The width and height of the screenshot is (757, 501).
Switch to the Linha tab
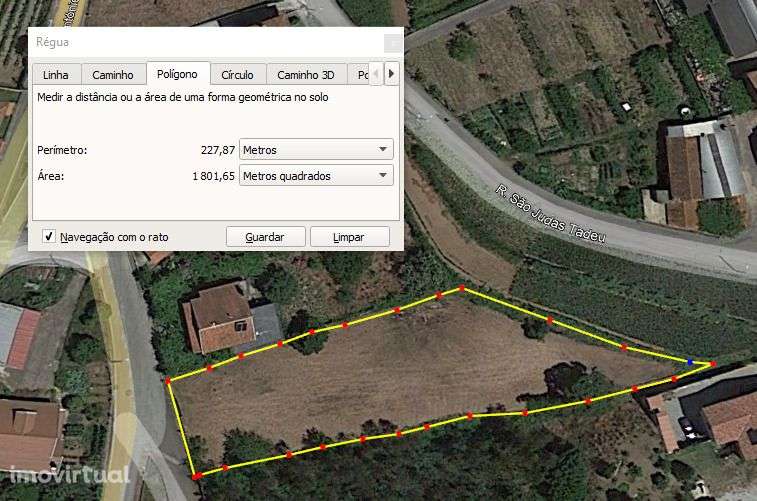click(x=56, y=75)
